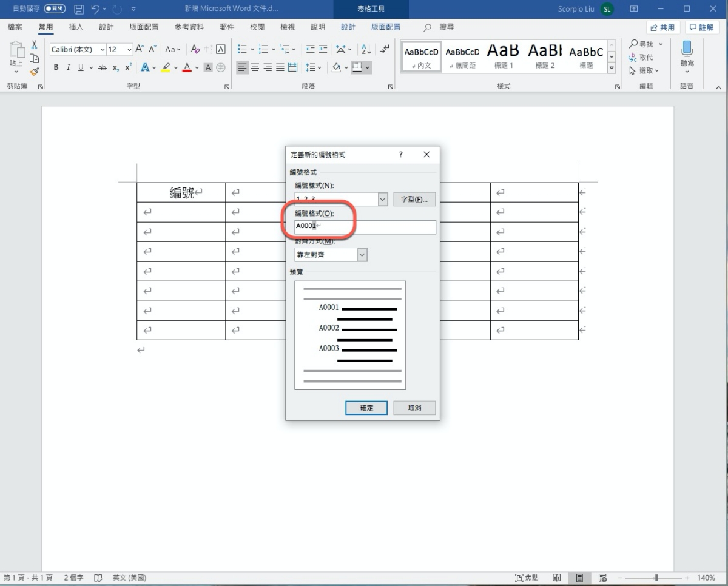Switch to the 檢視 ribbon tab
The height and width of the screenshot is (586, 728).
(x=288, y=27)
